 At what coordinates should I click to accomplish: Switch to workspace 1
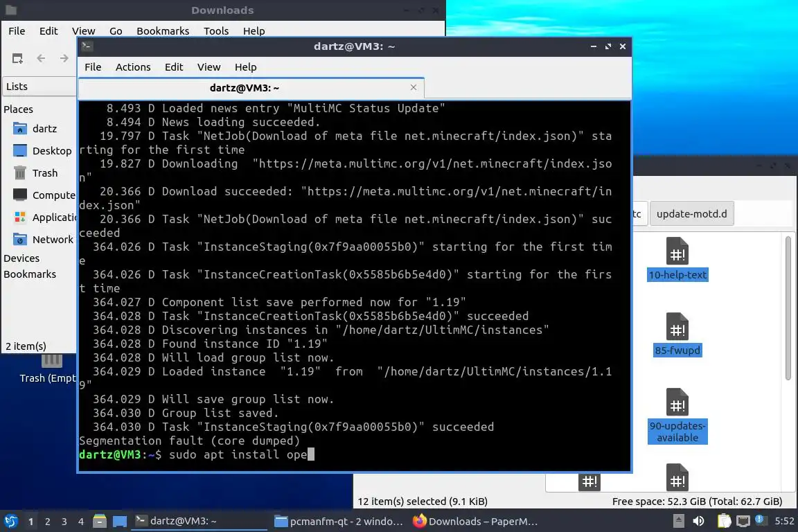point(30,522)
